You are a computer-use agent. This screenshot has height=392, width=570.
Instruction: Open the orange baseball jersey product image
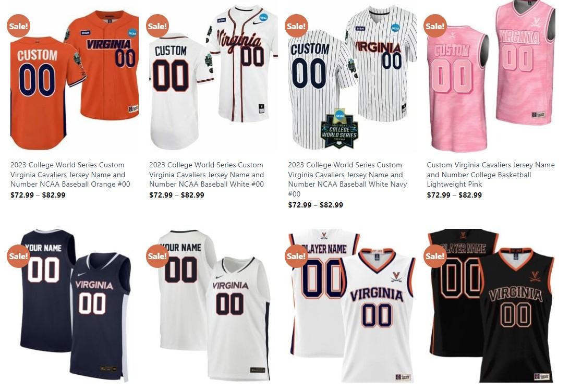pos(74,80)
